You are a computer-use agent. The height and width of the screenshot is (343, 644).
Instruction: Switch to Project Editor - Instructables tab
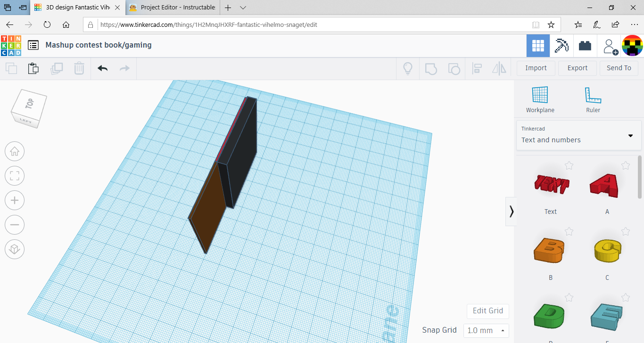[x=173, y=8]
